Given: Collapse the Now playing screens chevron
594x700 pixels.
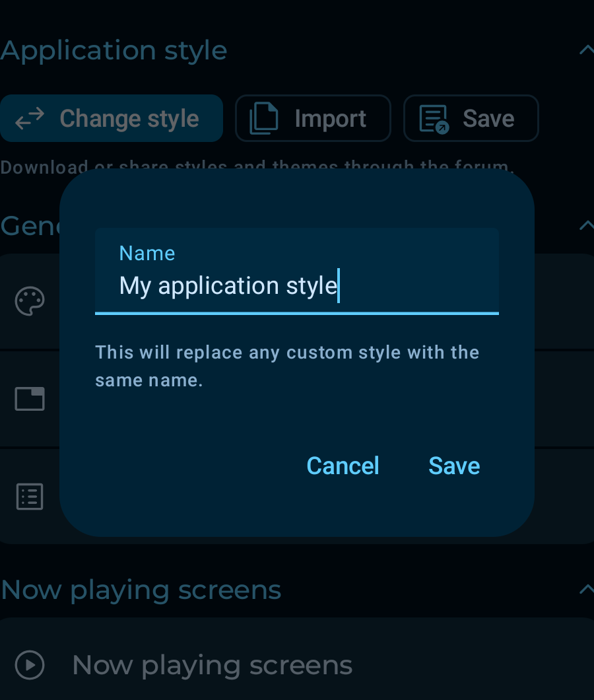Looking at the screenshot, I should (x=585, y=589).
